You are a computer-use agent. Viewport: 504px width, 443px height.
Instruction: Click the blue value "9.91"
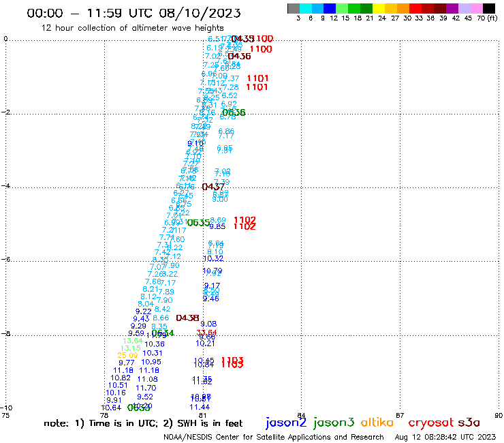pyautogui.click(x=114, y=400)
